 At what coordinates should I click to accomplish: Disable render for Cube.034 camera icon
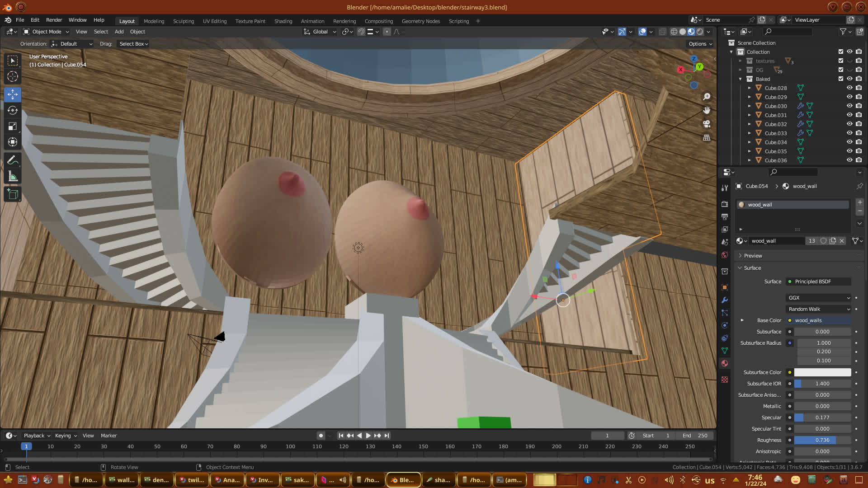click(x=859, y=142)
